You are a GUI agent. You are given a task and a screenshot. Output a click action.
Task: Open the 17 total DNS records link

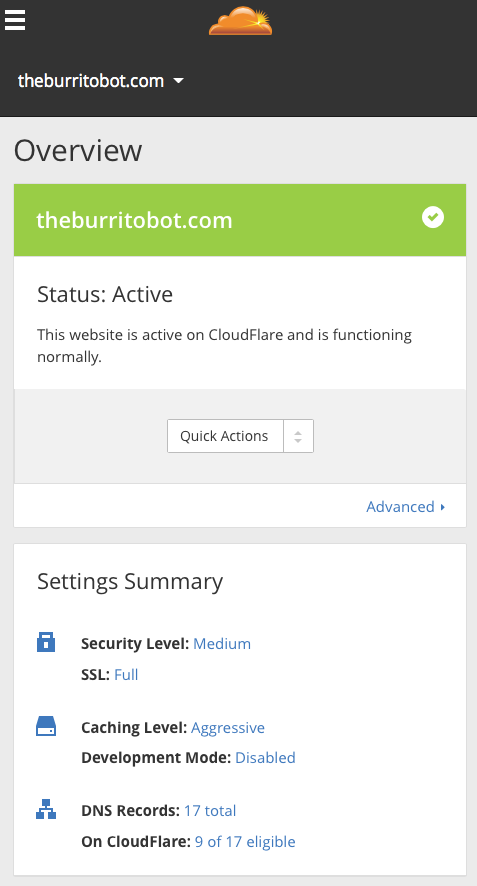click(x=210, y=810)
